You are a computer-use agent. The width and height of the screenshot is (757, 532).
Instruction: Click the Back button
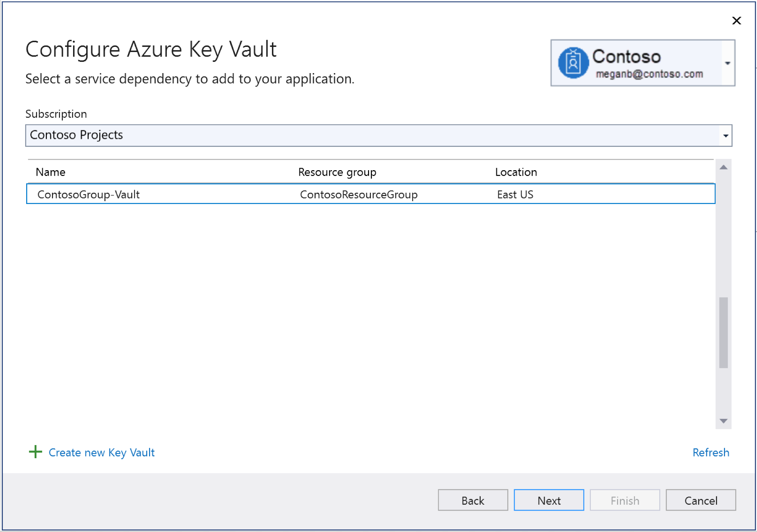[472, 501]
